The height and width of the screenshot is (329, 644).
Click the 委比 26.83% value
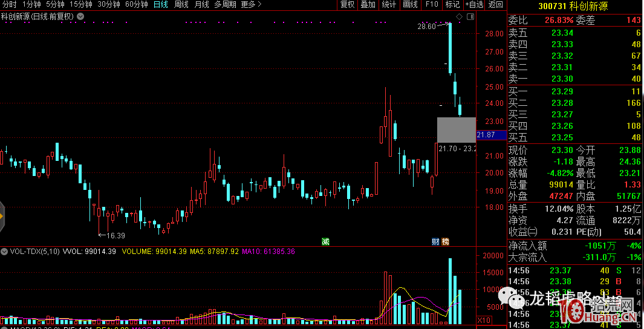coord(559,20)
